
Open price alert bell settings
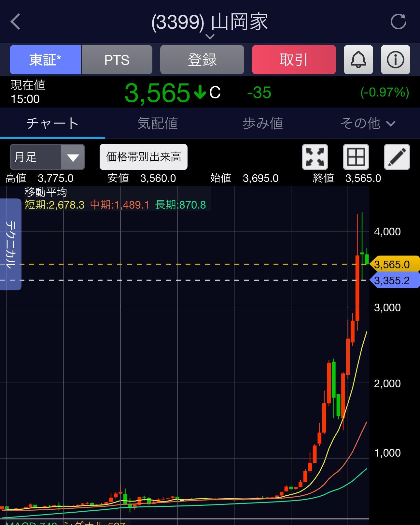pyautogui.click(x=358, y=60)
